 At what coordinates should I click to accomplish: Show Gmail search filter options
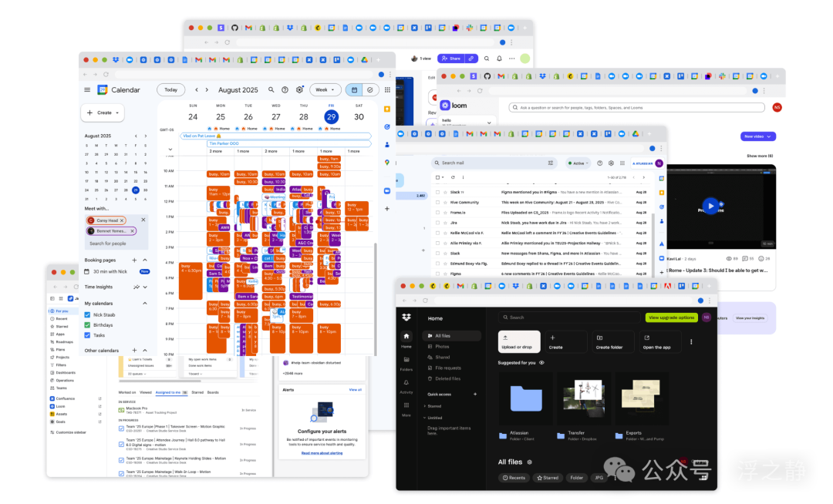coord(551,163)
